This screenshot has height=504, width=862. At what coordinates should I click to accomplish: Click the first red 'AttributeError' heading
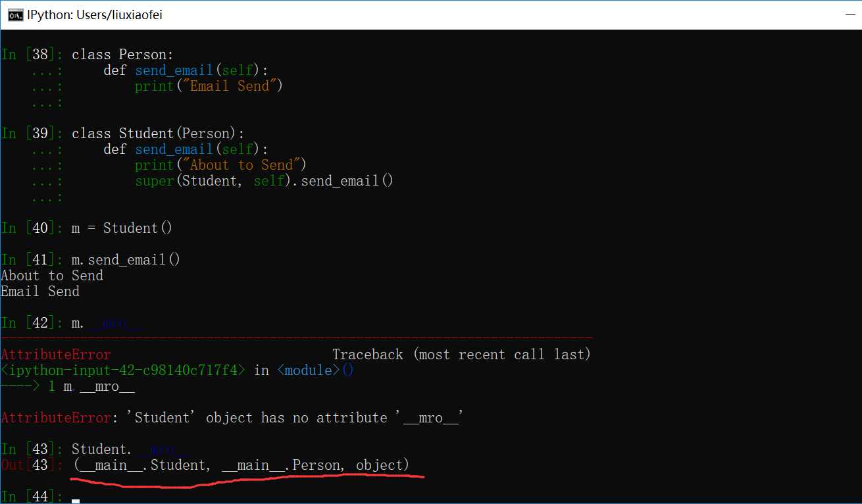point(56,355)
